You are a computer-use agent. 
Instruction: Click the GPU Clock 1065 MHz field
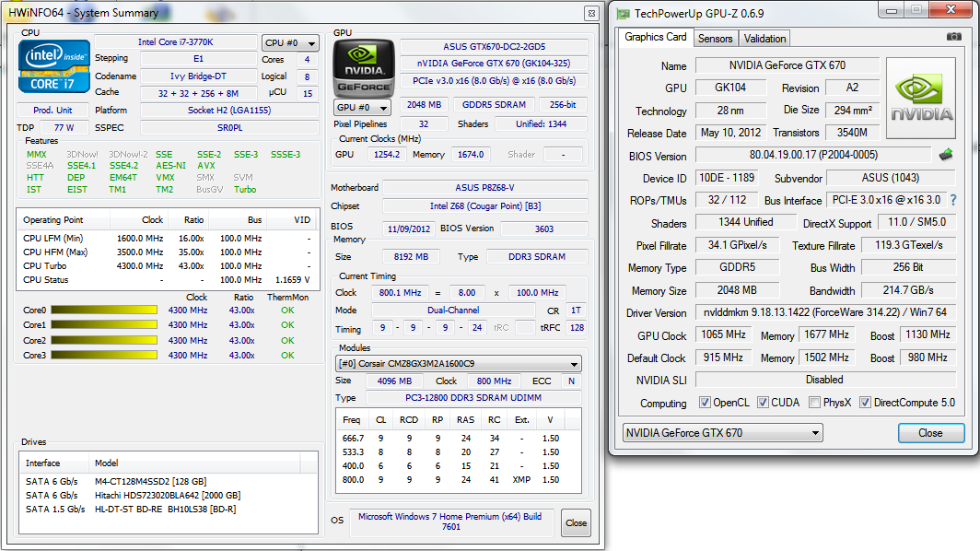(723, 334)
